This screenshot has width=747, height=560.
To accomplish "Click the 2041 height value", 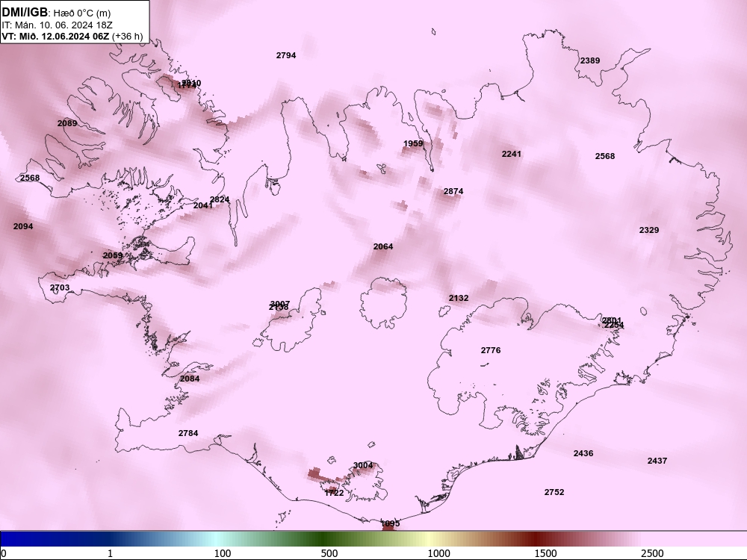I will [x=203, y=206].
